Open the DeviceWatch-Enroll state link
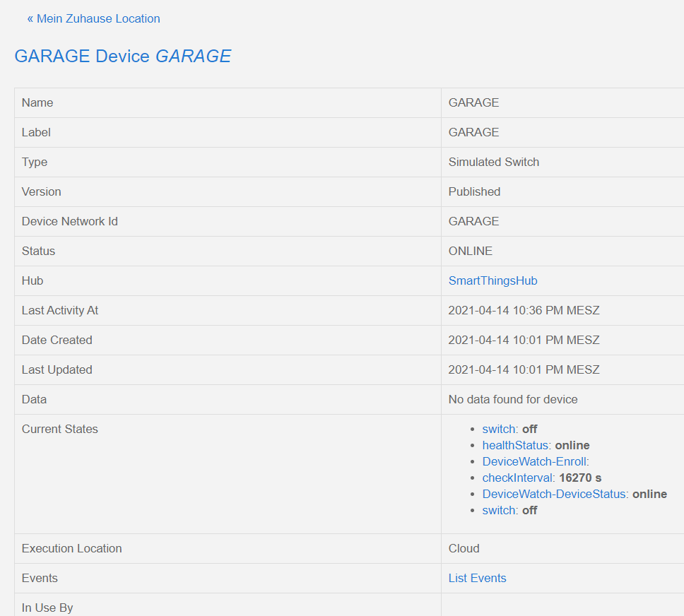 click(x=533, y=461)
